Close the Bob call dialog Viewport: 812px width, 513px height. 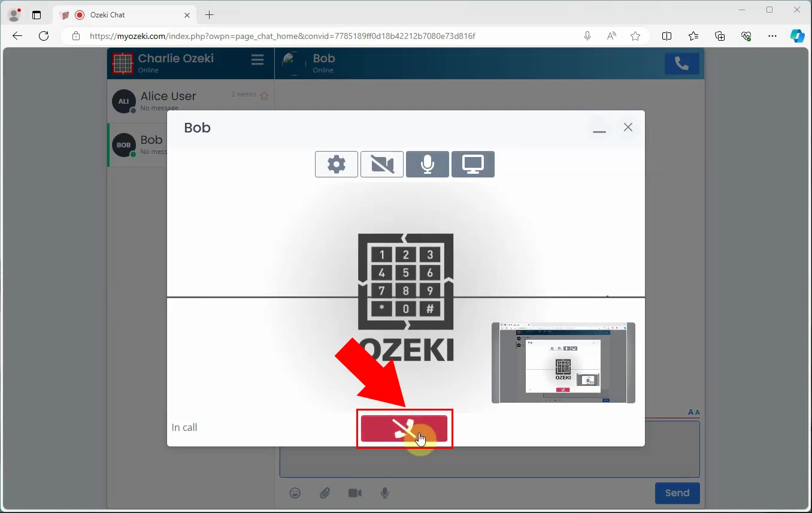click(628, 127)
